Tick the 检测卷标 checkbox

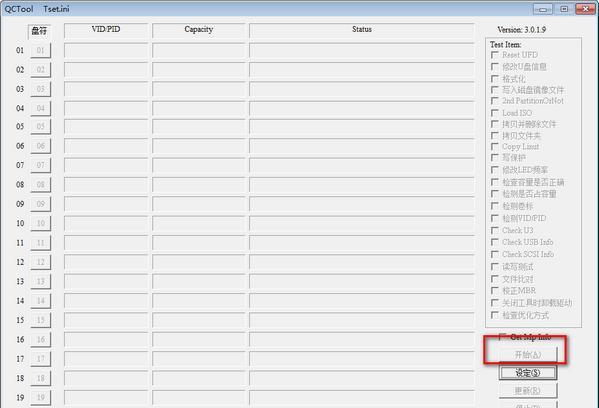click(x=495, y=206)
